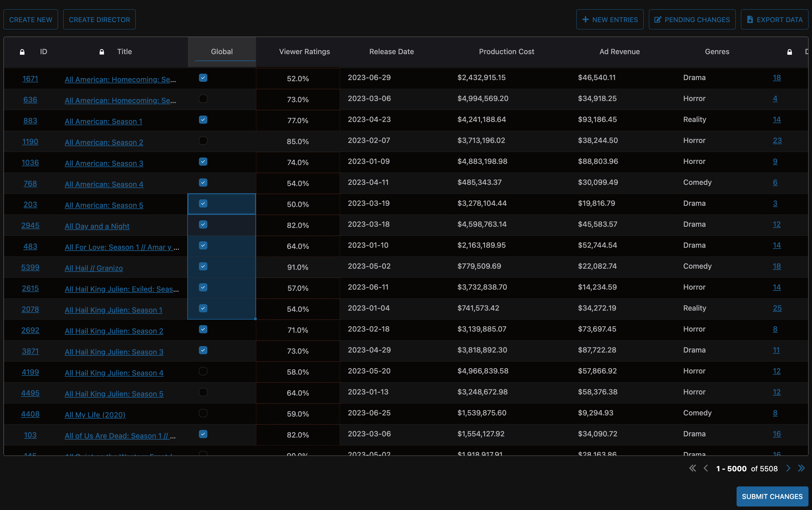The height and width of the screenshot is (510, 812).
Task: Click the Viewer Ratings column header
Action: click(x=304, y=52)
